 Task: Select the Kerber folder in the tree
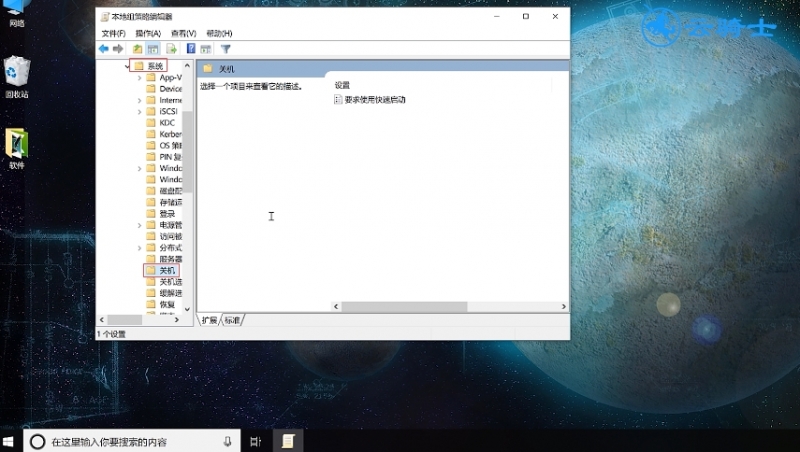pyautogui.click(x=164, y=134)
